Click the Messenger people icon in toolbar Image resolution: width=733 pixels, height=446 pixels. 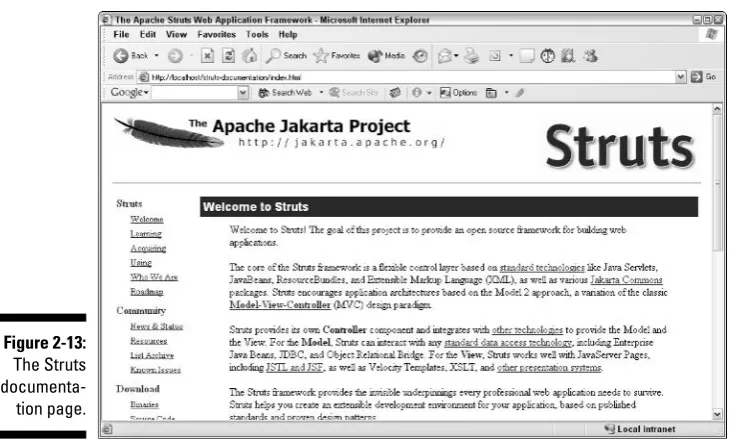coord(590,56)
